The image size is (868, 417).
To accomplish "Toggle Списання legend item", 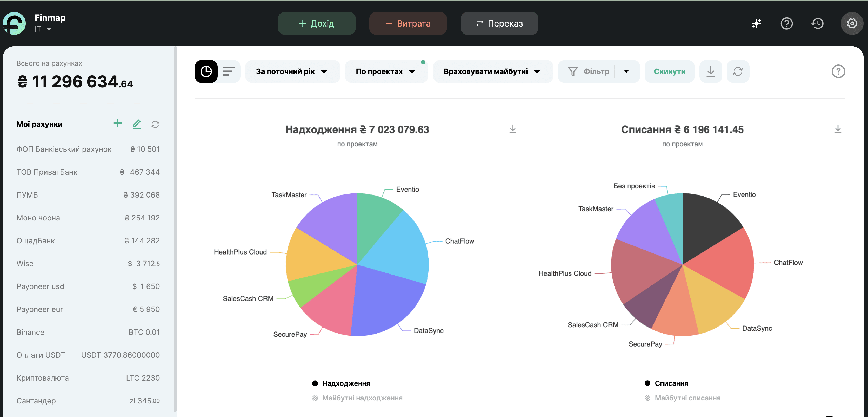I will point(666,383).
